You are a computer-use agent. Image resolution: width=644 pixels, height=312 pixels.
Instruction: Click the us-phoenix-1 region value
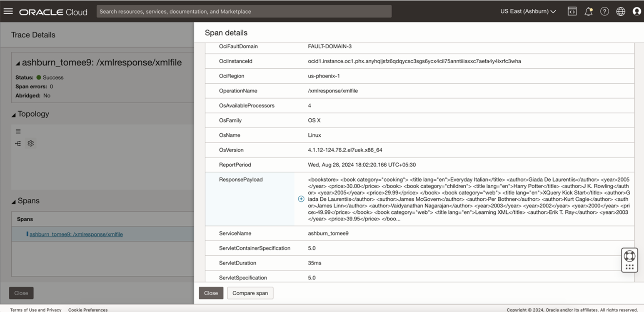point(324,76)
